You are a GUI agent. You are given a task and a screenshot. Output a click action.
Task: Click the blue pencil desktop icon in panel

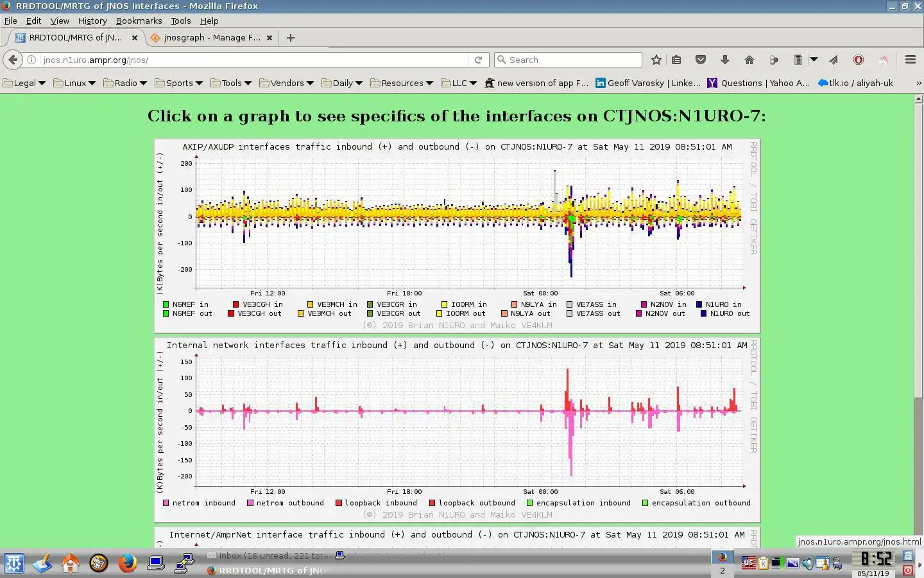(x=42, y=563)
